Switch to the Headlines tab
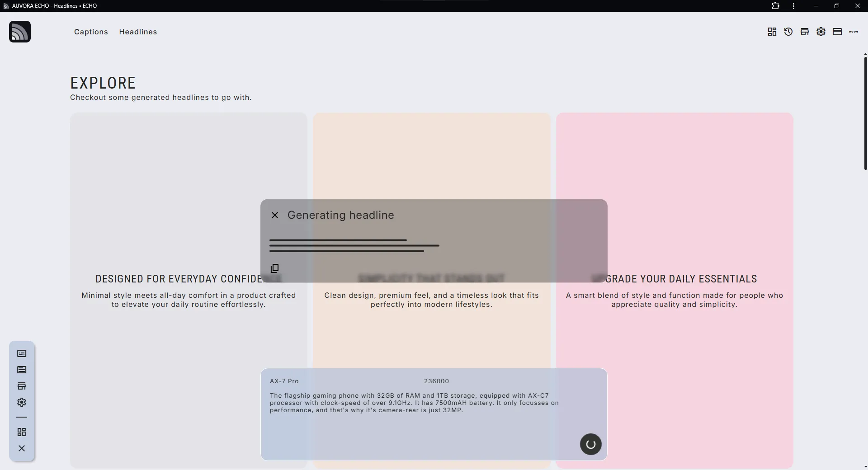868x470 pixels. tap(138, 32)
